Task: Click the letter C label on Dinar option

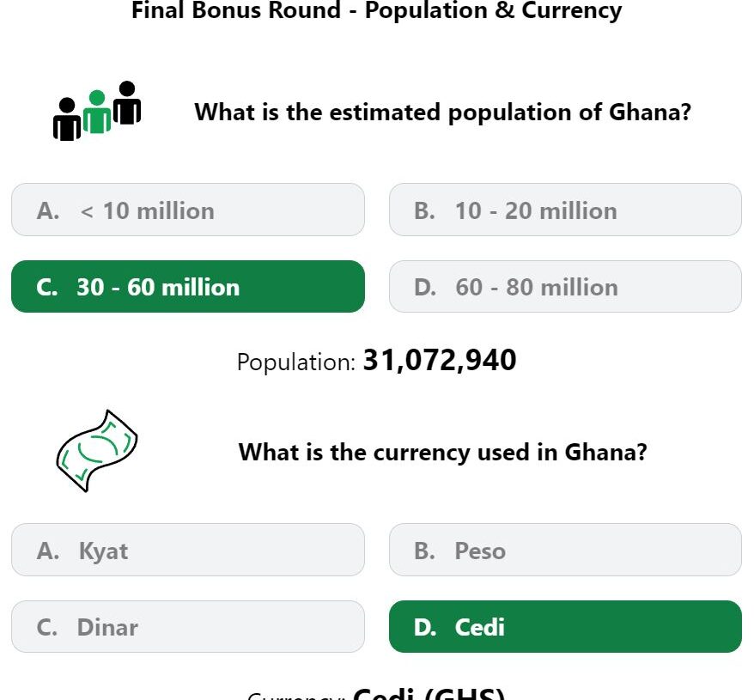Action: tap(46, 627)
